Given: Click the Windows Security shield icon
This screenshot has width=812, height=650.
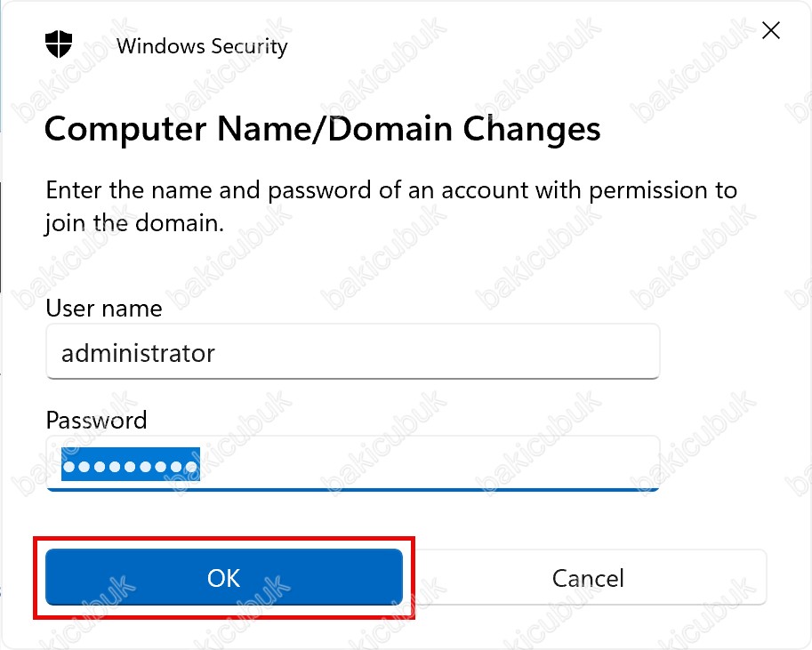Looking at the screenshot, I should (x=59, y=44).
